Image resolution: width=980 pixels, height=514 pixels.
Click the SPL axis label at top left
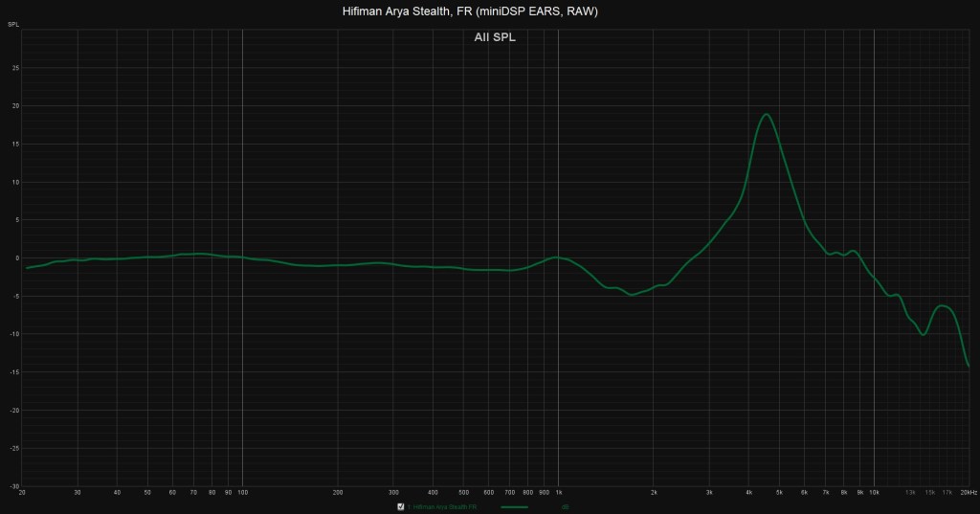(13, 23)
